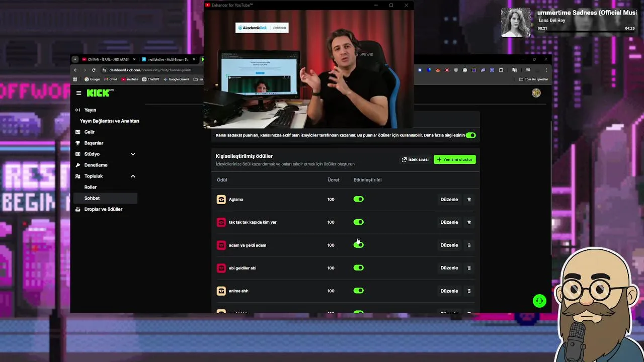
Task: Click the yellow icon beside 'anime ahh'
Action: (x=221, y=291)
